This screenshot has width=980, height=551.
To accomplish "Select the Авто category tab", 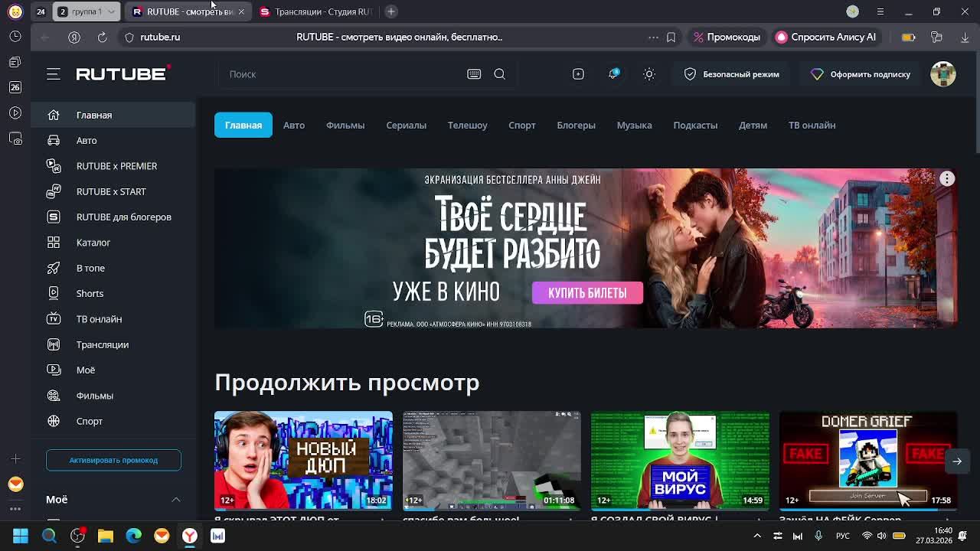I will tap(294, 125).
